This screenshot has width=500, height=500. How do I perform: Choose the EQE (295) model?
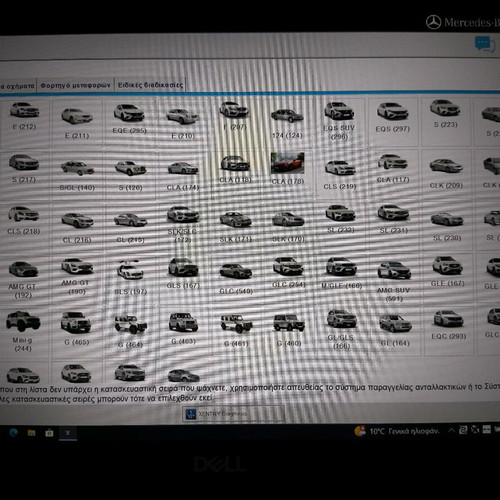pyautogui.click(x=129, y=123)
